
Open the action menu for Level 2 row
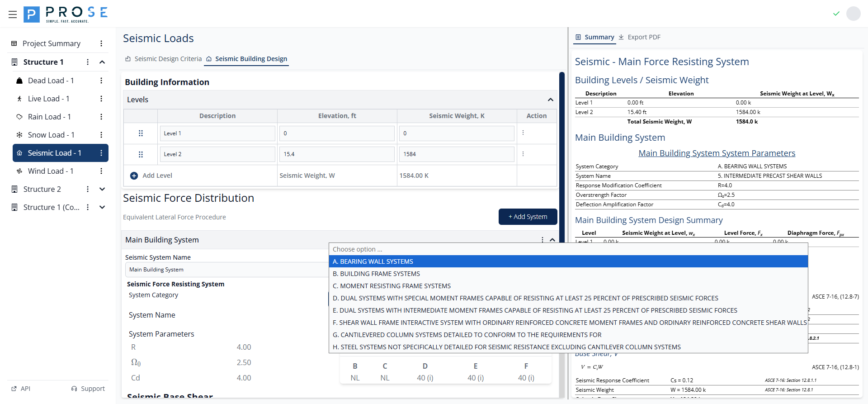coord(523,154)
